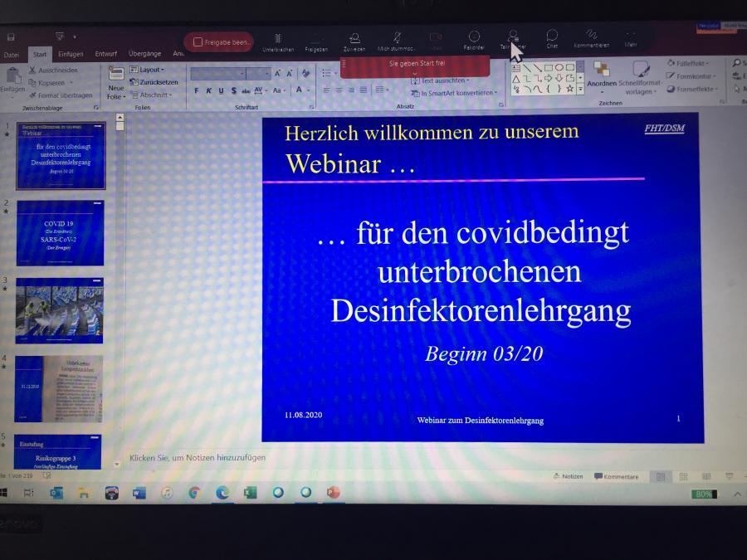Select slide 3 photo thumbnail
This screenshot has height=560, width=747.
(59, 310)
